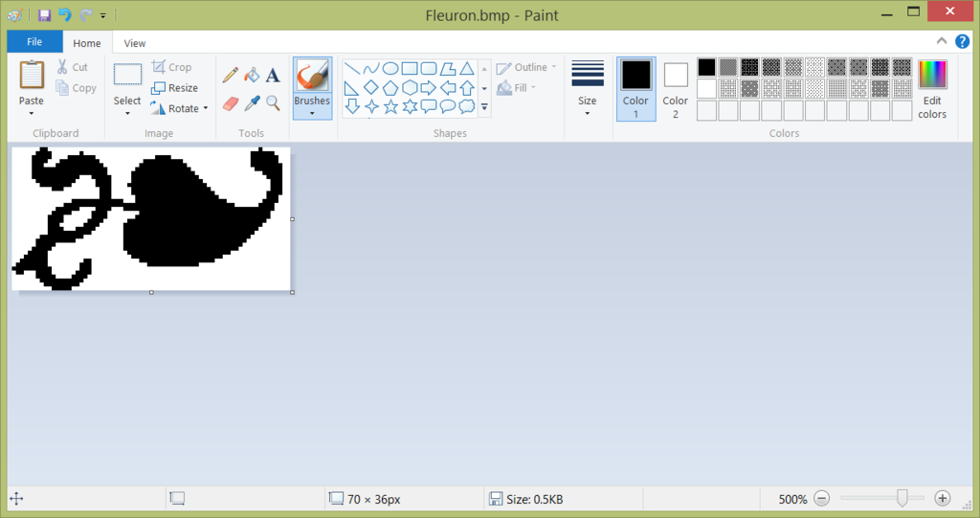The height and width of the screenshot is (518, 980).
Task: Click the Resize button
Action: pos(175,88)
